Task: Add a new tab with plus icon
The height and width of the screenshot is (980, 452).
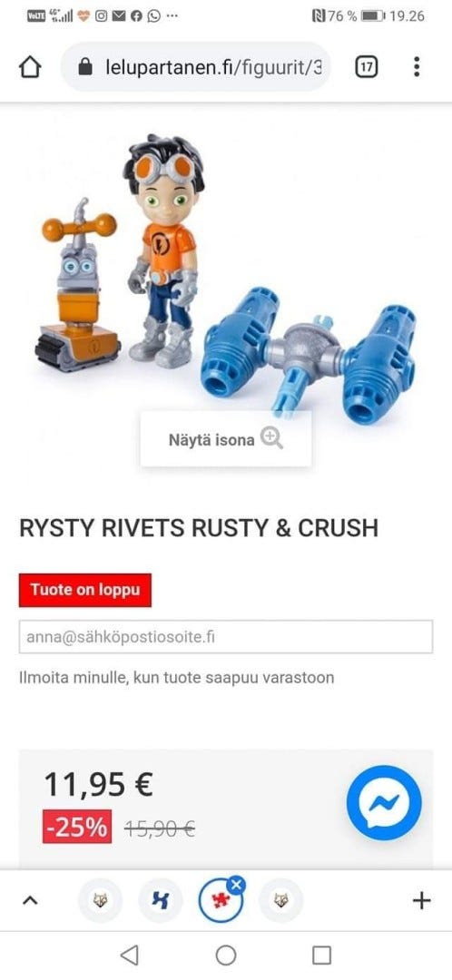Action: click(x=422, y=901)
